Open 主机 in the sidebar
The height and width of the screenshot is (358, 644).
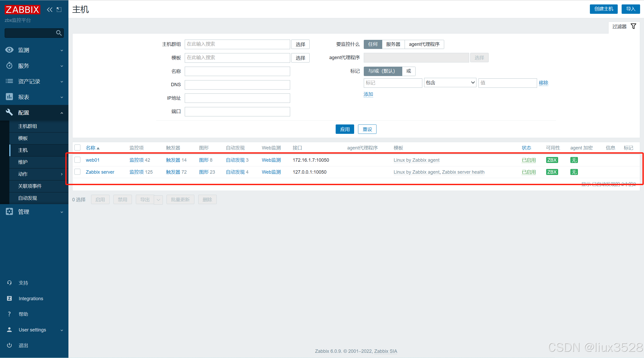[x=23, y=150]
